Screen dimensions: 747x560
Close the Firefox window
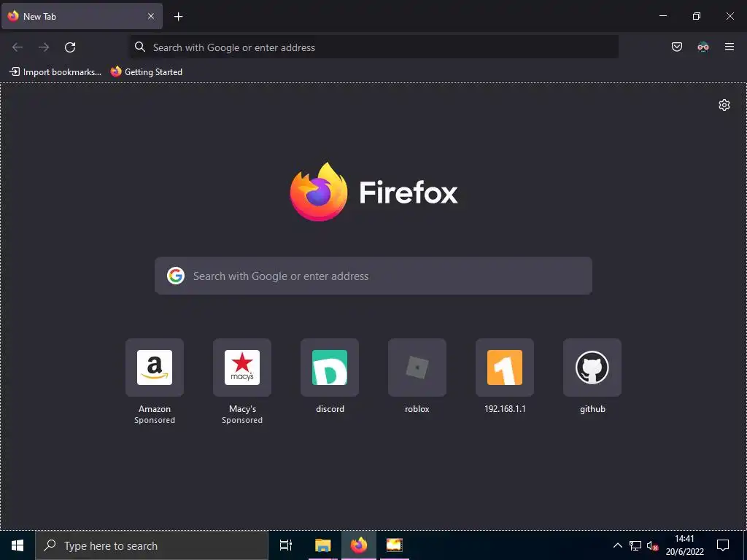click(x=729, y=16)
